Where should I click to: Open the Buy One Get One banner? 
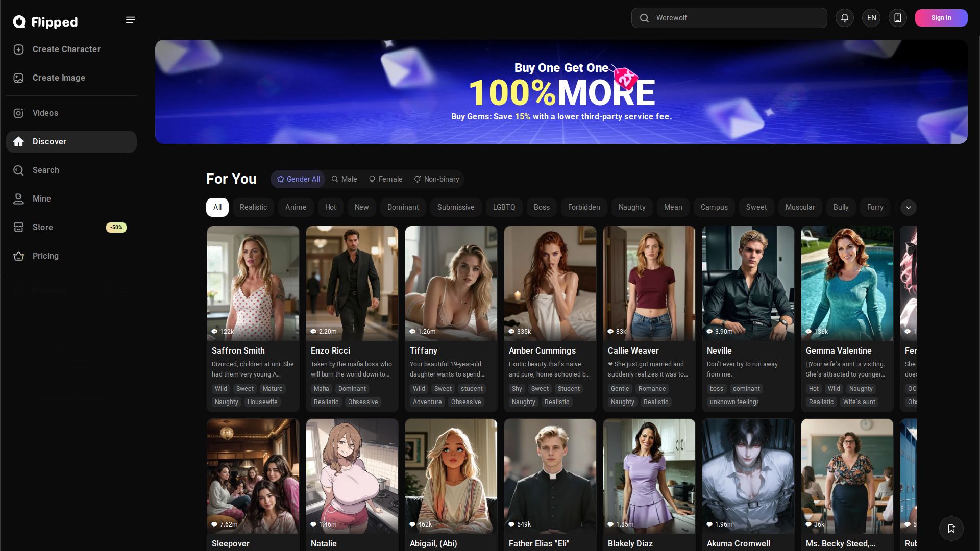point(561,92)
